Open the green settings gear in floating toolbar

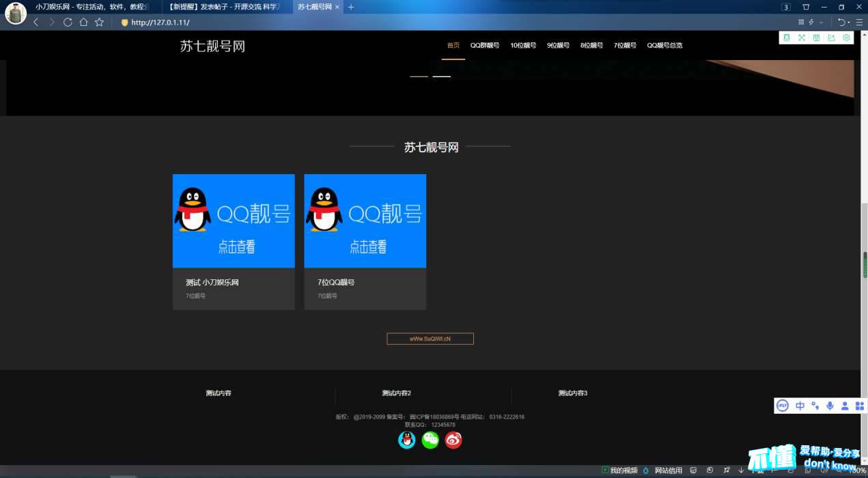846,38
